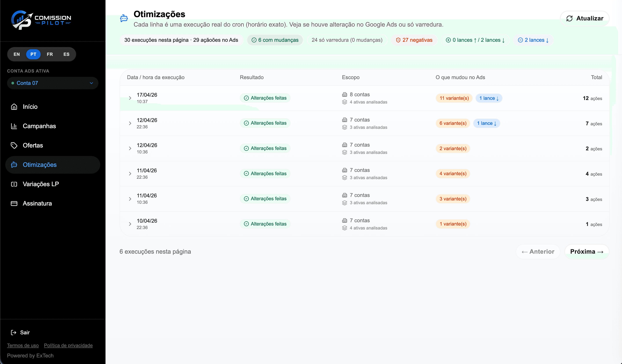
Task: Toggle the '24 só varredura' filter chip
Action: pos(347,40)
